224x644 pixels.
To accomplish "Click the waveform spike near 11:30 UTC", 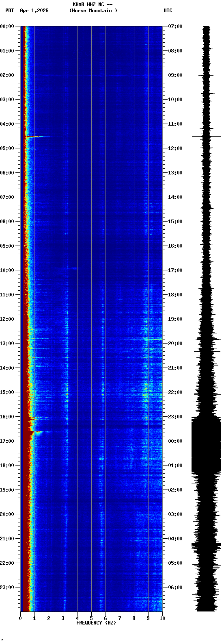I will 206,136.
